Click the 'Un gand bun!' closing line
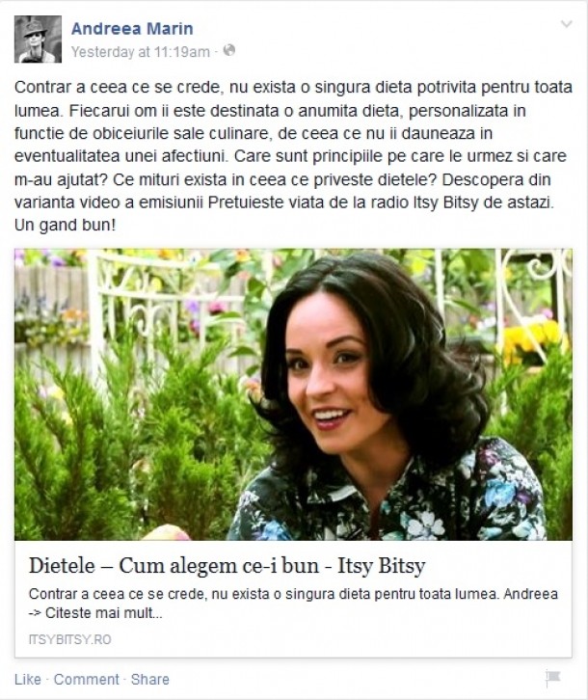This screenshot has height=700, width=588. coord(66,225)
